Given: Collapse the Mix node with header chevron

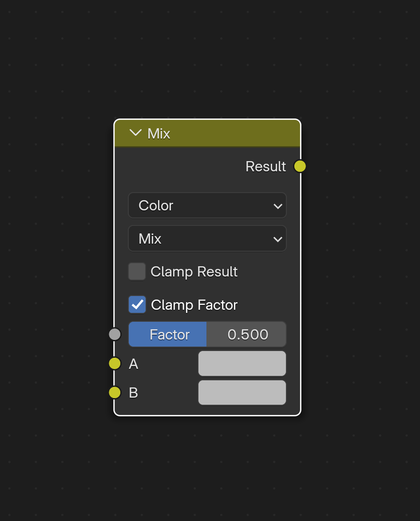Looking at the screenshot, I should click(x=135, y=133).
